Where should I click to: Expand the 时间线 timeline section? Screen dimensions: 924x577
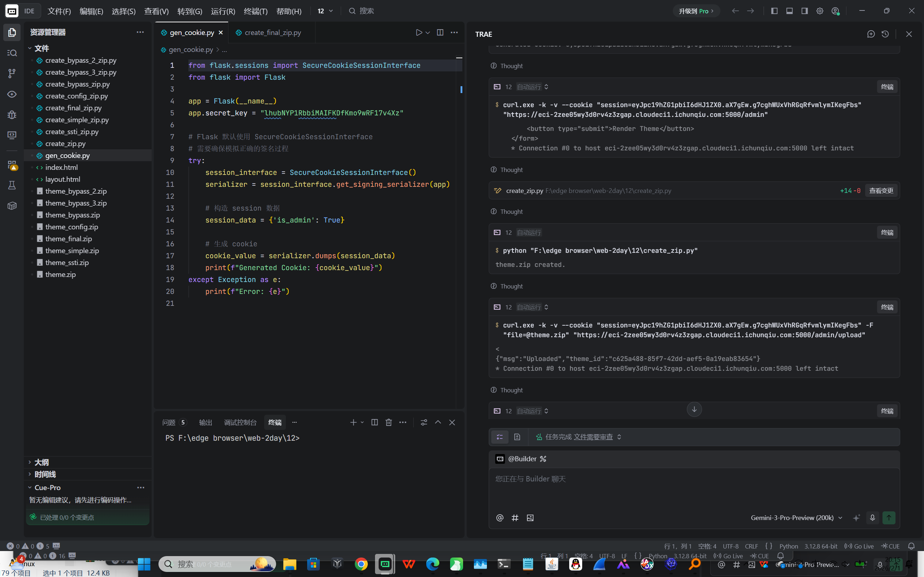pyautogui.click(x=45, y=474)
